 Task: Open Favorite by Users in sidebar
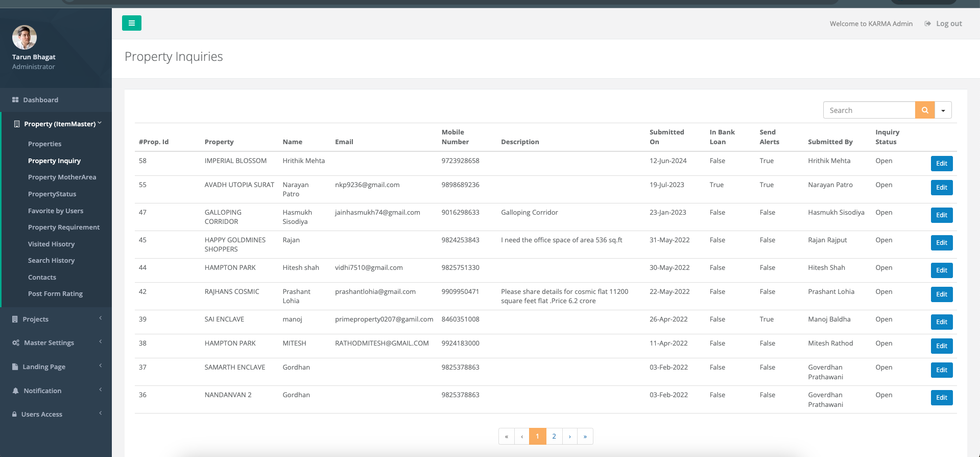pos(56,211)
